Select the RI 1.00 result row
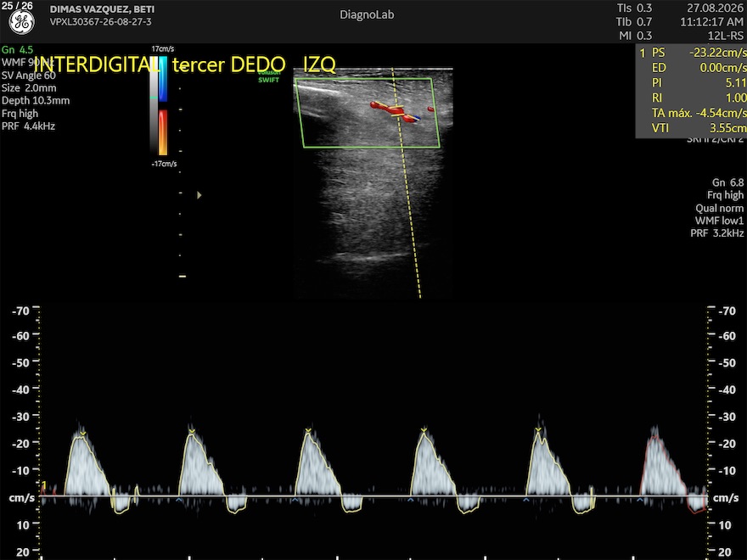 click(x=691, y=98)
